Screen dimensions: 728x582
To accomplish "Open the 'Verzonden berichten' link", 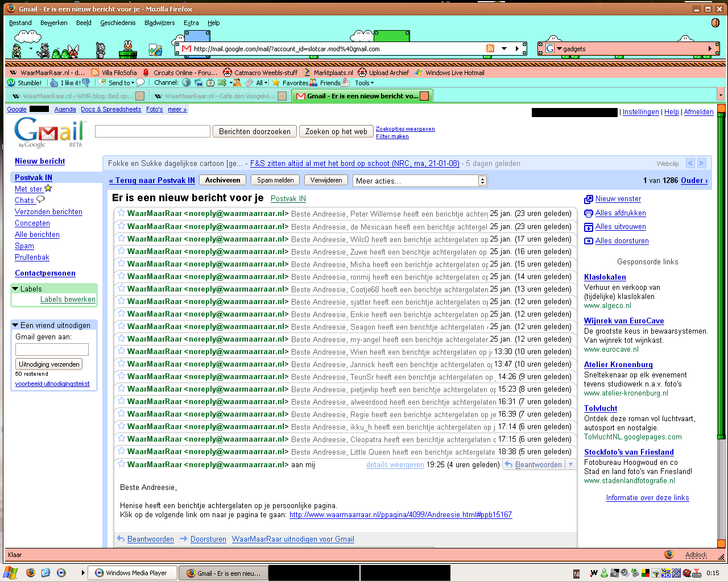I will [48, 212].
